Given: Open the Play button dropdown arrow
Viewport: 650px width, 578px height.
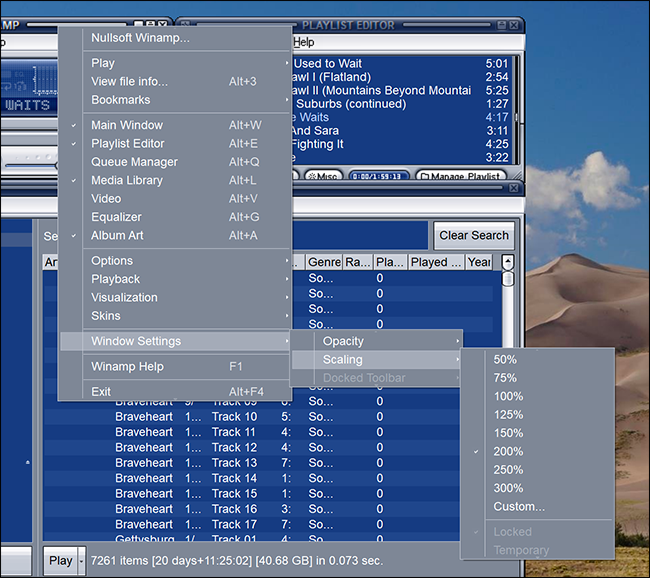Looking at the screenshot, I should 82,560.
